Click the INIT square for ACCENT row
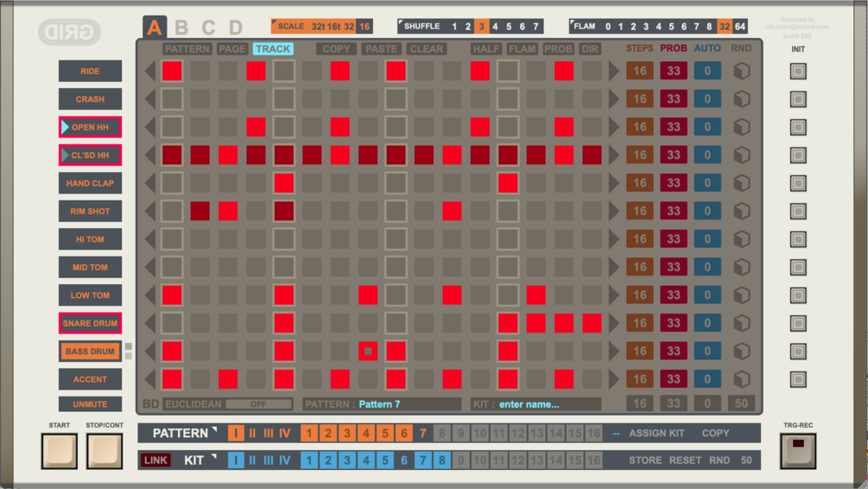 [x=798, y=379]
